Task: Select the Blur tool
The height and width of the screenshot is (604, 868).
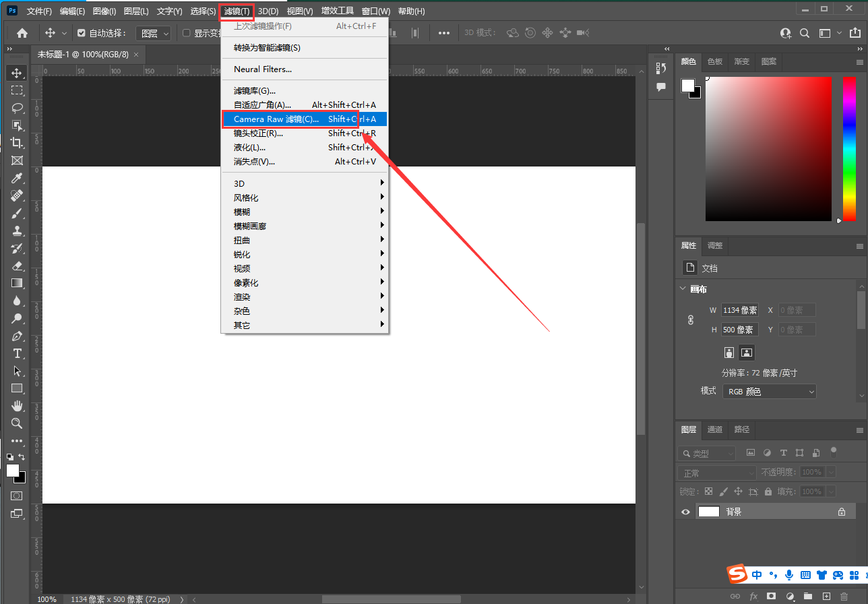Action: [x=17, y=301]
